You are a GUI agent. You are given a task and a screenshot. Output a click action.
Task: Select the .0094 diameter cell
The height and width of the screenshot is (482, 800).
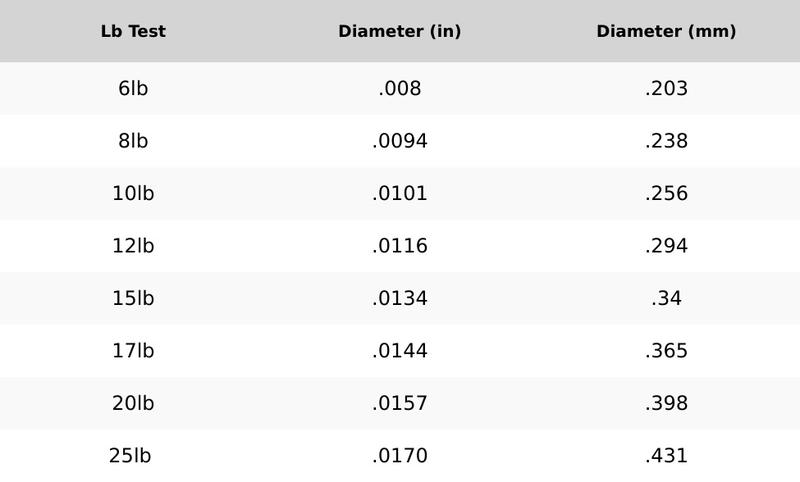(400, 141)
